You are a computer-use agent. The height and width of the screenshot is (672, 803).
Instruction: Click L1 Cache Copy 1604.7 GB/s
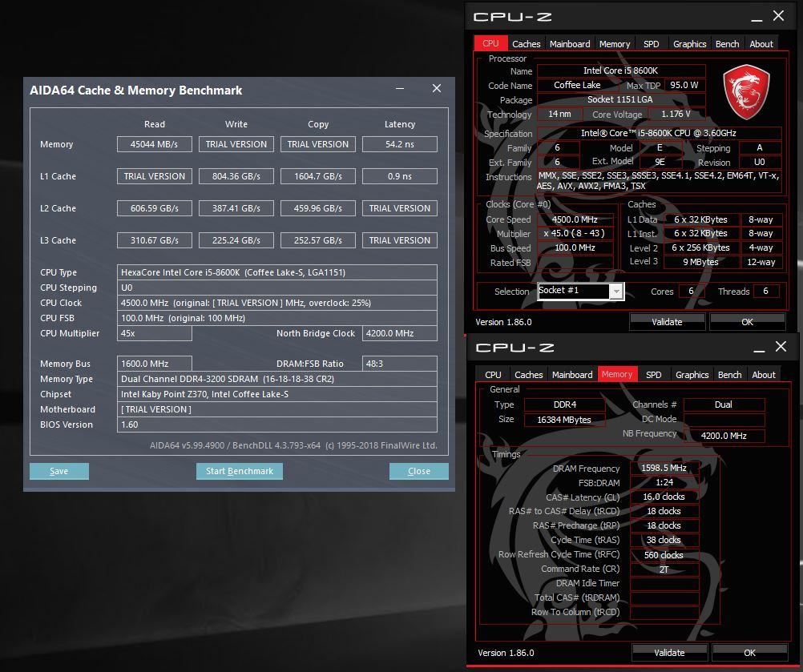[317, 176]
